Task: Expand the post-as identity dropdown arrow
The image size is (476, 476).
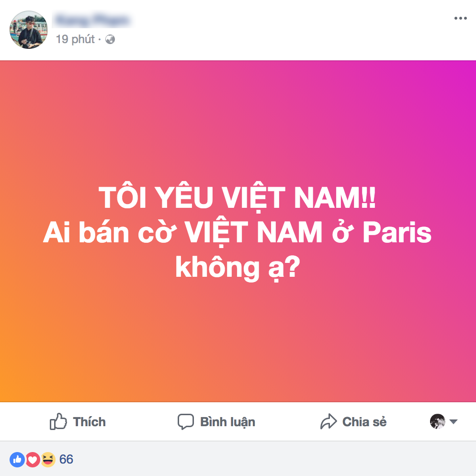Action: click(453, 421)
